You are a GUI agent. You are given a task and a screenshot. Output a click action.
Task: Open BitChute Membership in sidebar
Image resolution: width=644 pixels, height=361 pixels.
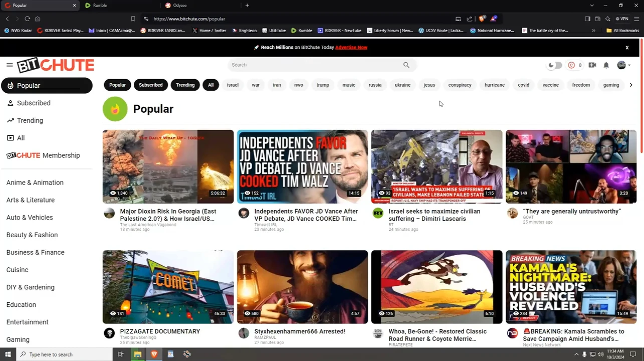tap(47, 155)
